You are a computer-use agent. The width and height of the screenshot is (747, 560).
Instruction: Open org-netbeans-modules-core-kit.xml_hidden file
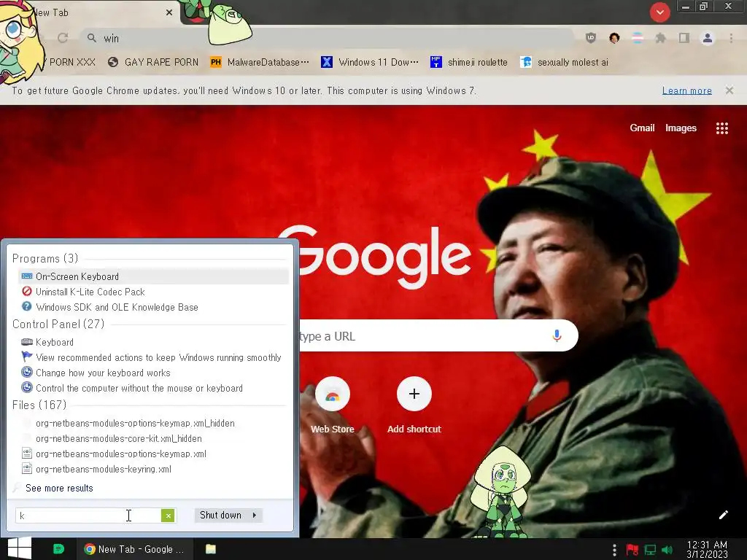click(x=153, y=438)
